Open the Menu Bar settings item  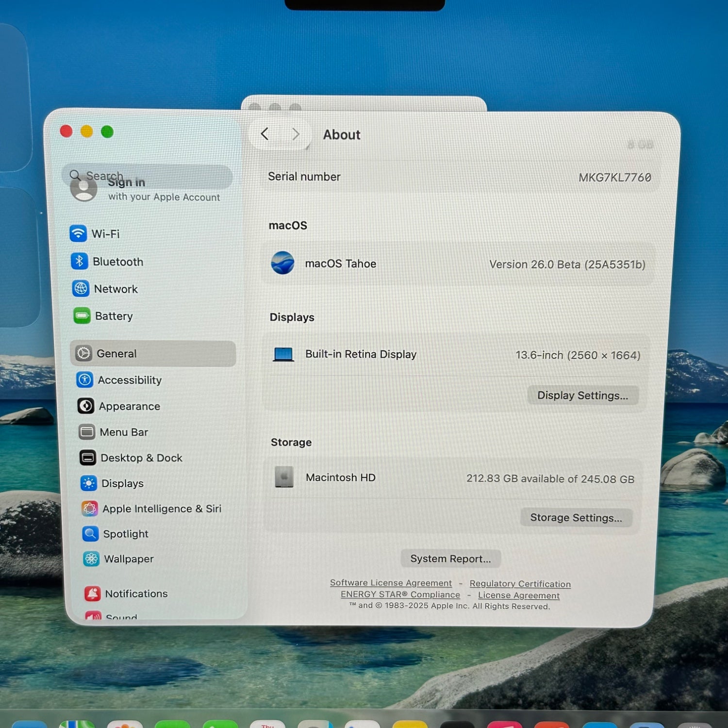(x=123, y=432)
